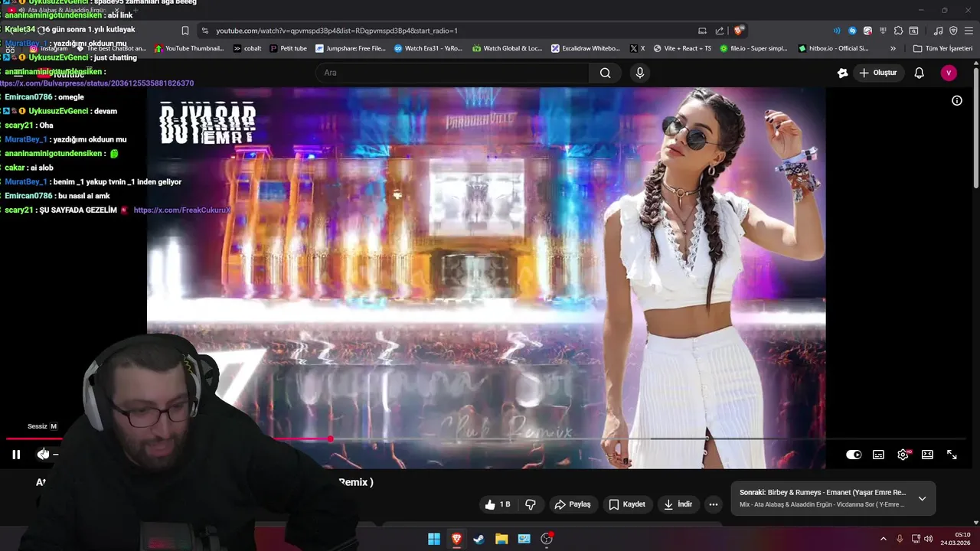Open the Vite + React + TS bookmark
Image resolution: width=980 pixels, height=551 pixels.
(x=682, y=48)
